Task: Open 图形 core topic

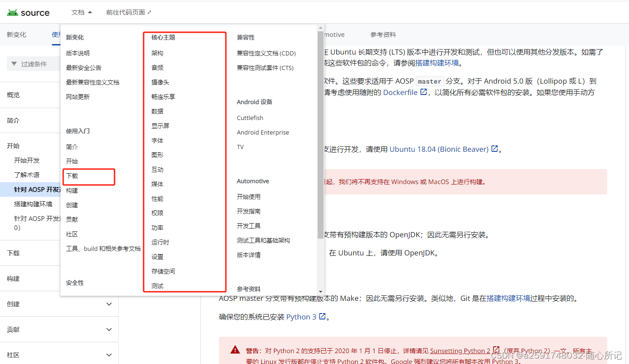Action: pos(157,155)
